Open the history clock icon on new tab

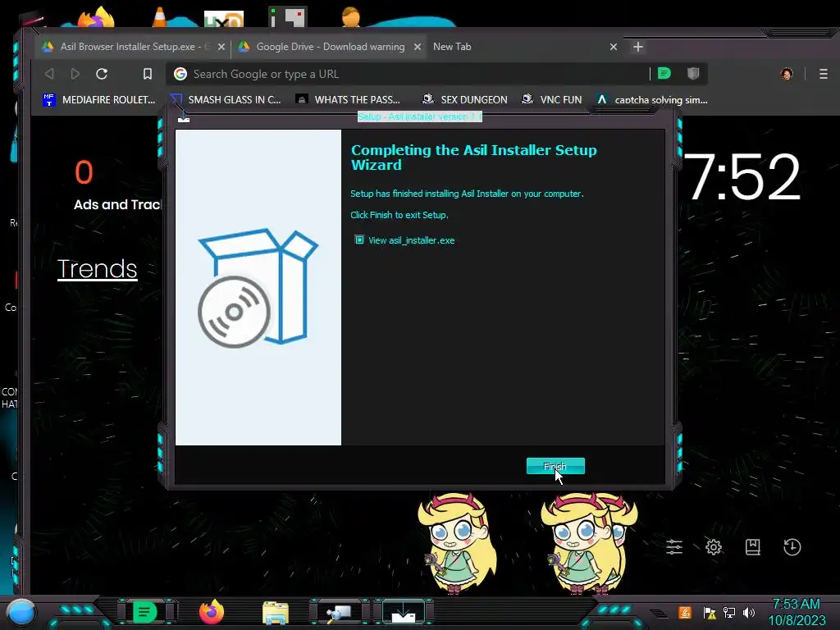[x=792, y=547]
